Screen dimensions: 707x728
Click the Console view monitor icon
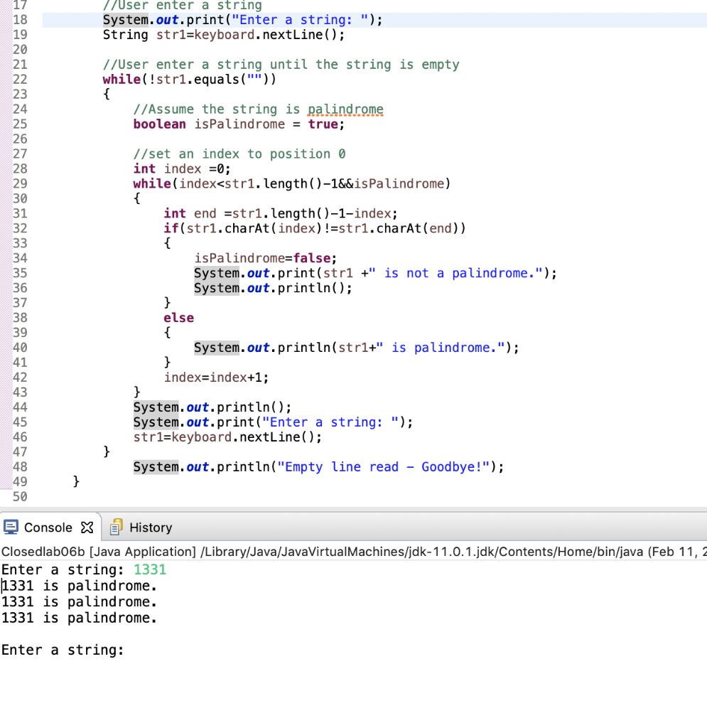pos(10,527)
